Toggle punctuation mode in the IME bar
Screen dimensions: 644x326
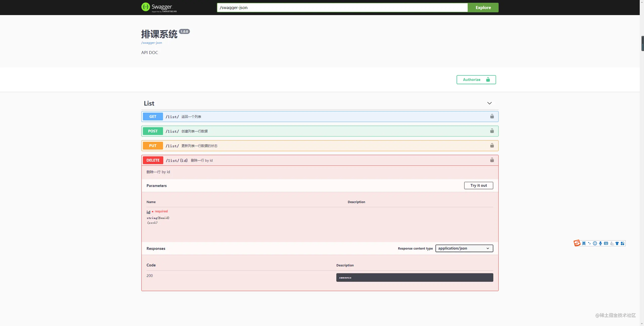pos(589,243)
